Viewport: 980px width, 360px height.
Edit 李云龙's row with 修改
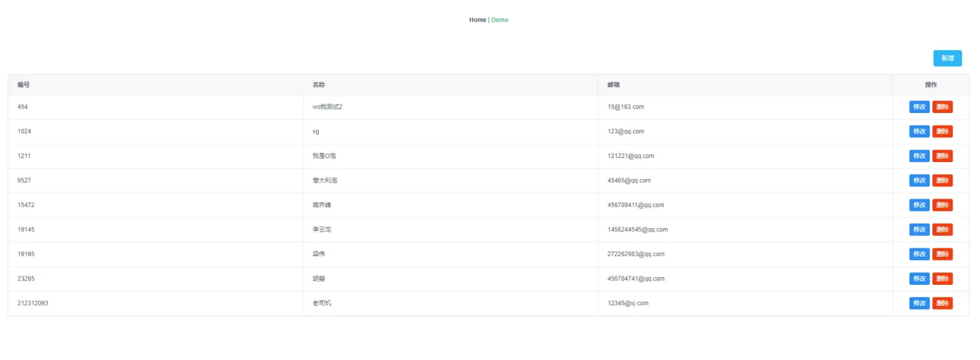point(919,229)
